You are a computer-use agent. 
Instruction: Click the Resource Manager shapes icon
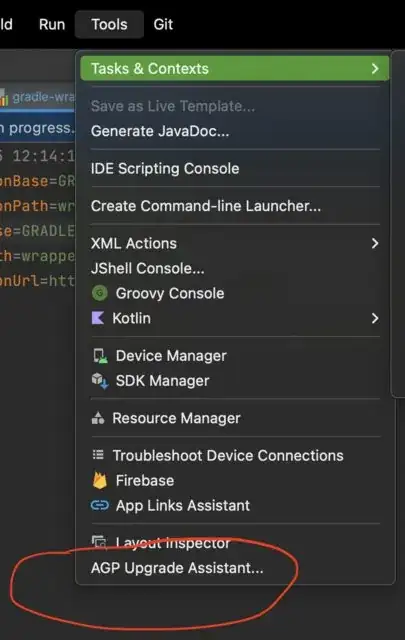coord(98,418)
